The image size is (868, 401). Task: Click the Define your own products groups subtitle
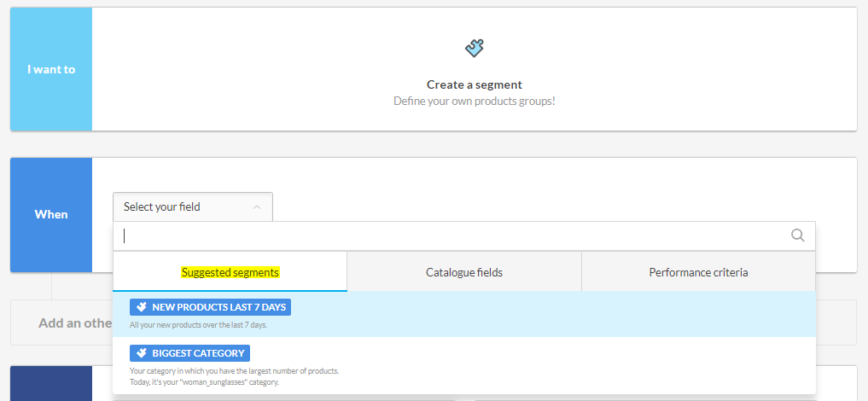point(474,101)
